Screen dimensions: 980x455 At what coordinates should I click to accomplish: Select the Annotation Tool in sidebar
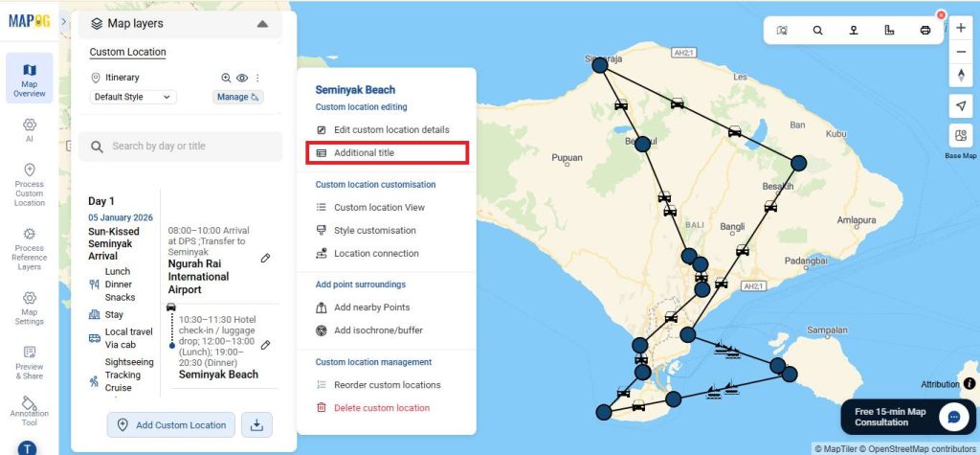[x=30, y=411]
